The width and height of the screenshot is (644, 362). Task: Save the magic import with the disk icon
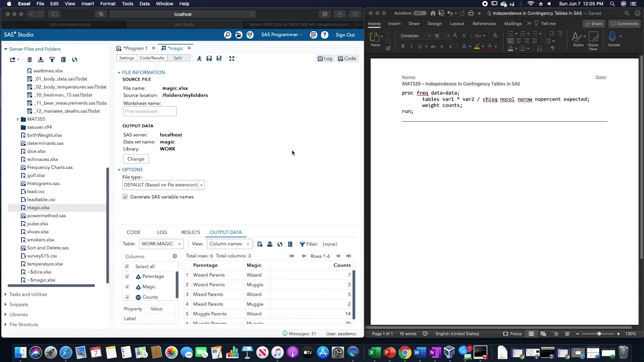click(209, 58)
